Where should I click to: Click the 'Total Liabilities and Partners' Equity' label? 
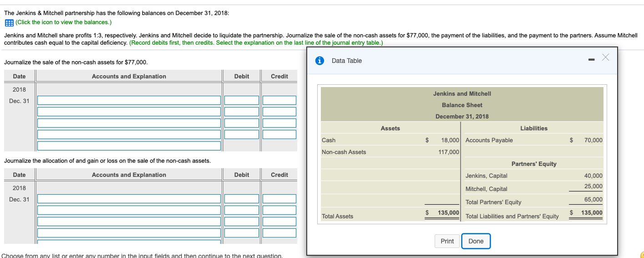click(x=512, y=216)
